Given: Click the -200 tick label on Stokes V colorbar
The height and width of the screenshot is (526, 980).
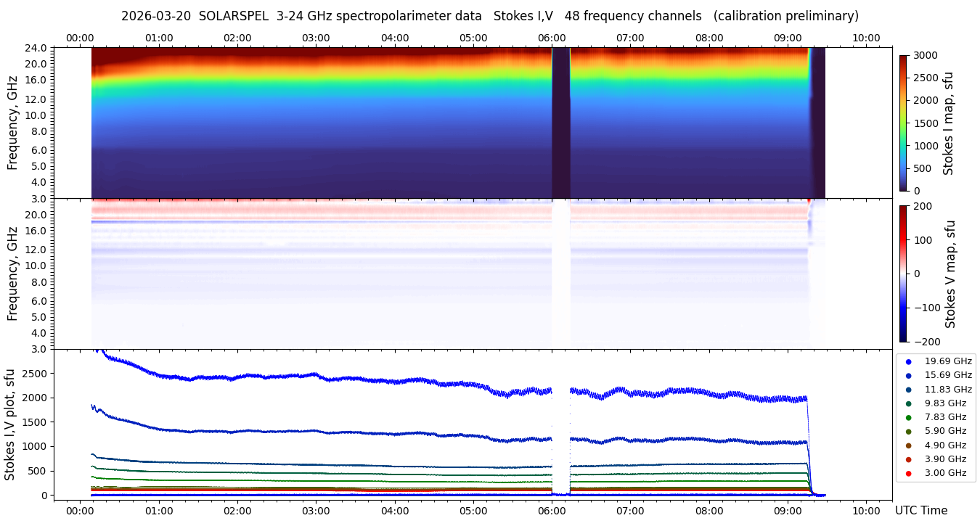Looking at the screenshot, I should 926,342.
